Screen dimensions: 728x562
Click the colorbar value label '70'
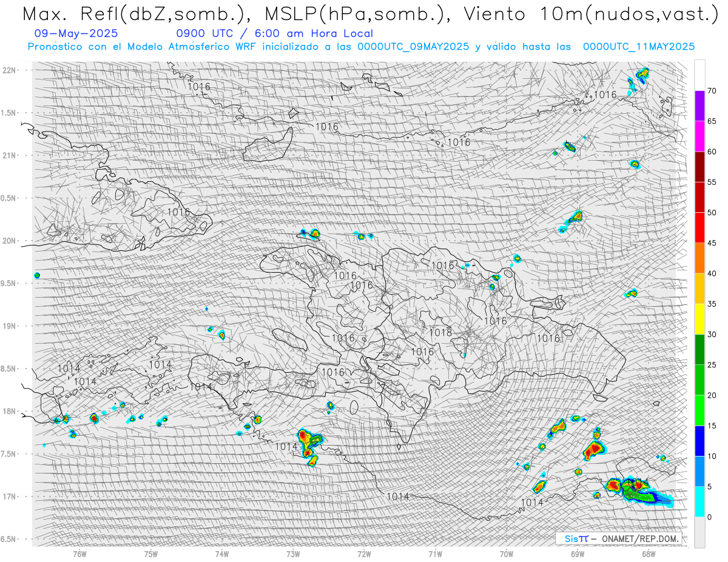click(712, 91)
